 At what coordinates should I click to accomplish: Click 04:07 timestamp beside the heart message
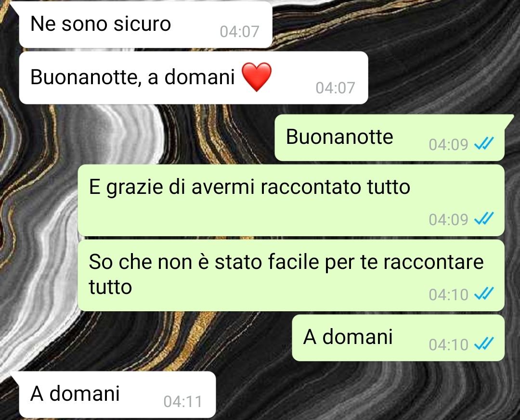[x=335, y=88]
